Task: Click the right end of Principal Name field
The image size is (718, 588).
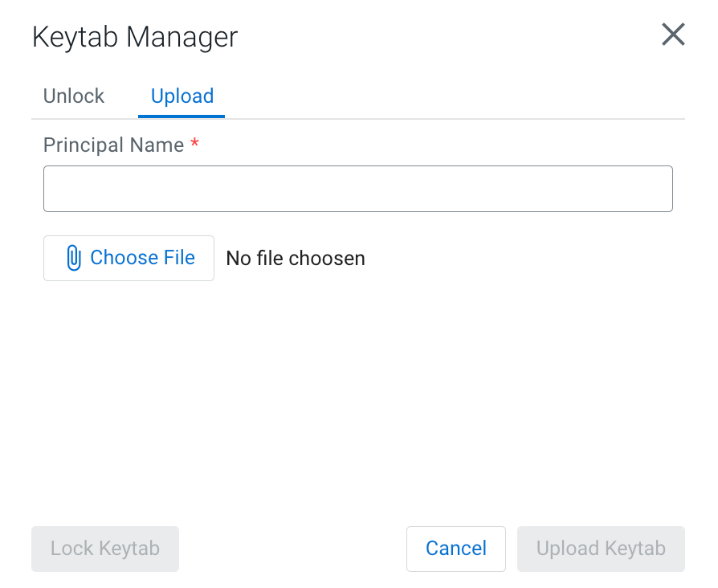Action: click(655, 189)
